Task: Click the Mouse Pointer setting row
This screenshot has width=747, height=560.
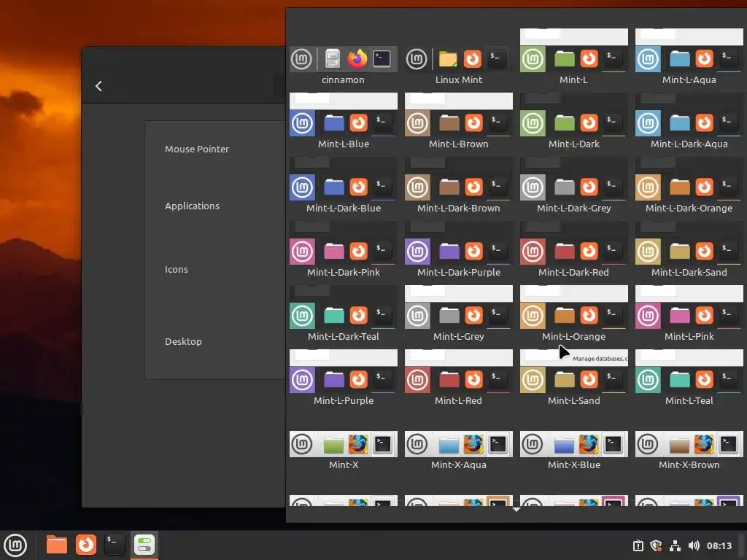Action: click(215, 149)
